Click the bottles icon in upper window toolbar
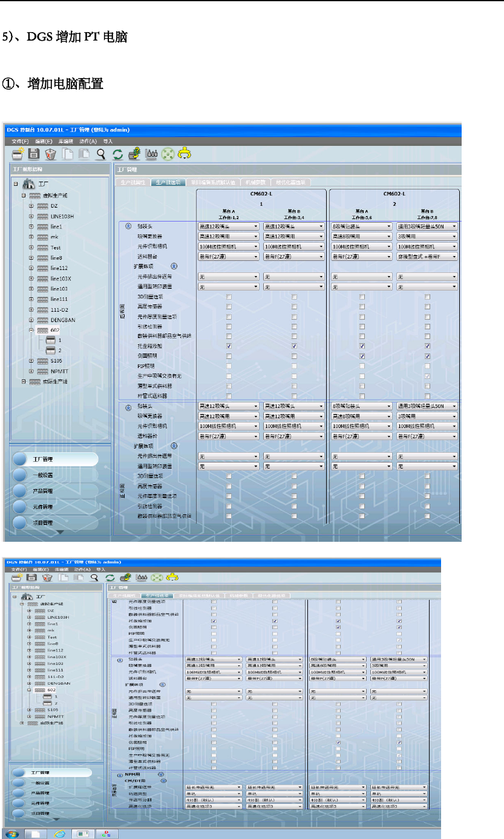Screen dimensions: 504x839 [150, 154]
